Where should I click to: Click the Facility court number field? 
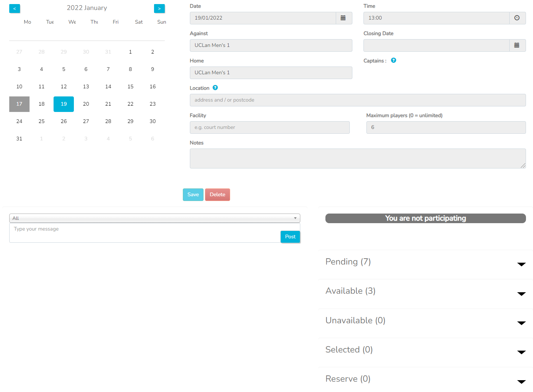click(270, 127)
